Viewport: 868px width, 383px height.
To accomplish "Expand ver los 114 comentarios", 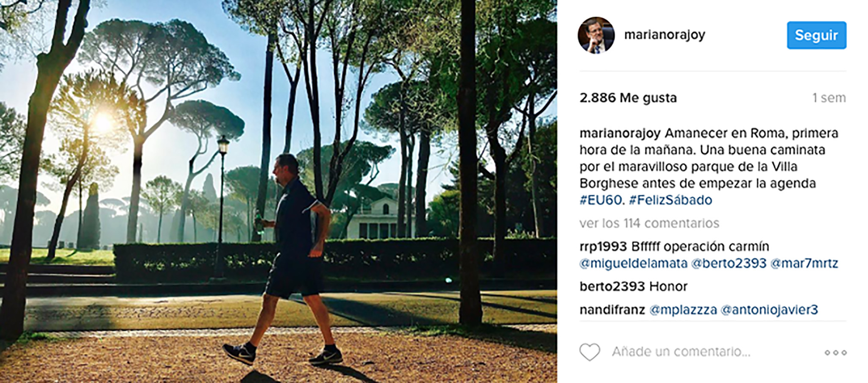I will tap(649, 223).
